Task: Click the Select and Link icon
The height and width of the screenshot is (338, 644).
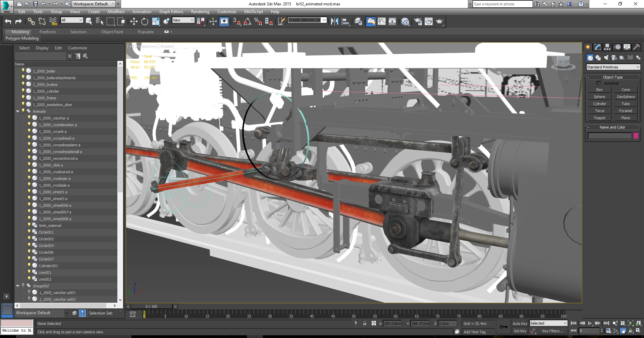Action: pos(31,21)
